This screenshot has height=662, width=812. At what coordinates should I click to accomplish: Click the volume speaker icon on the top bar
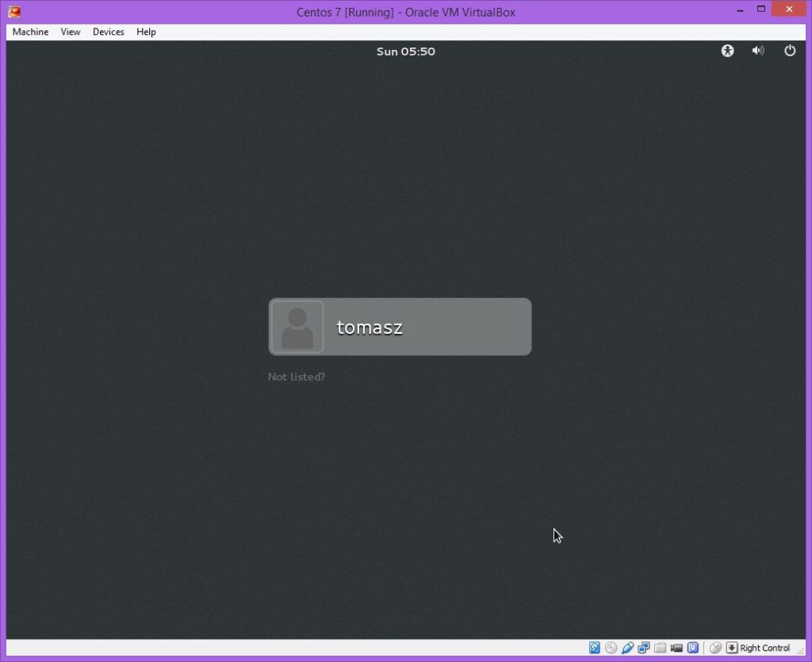(758, 50)
